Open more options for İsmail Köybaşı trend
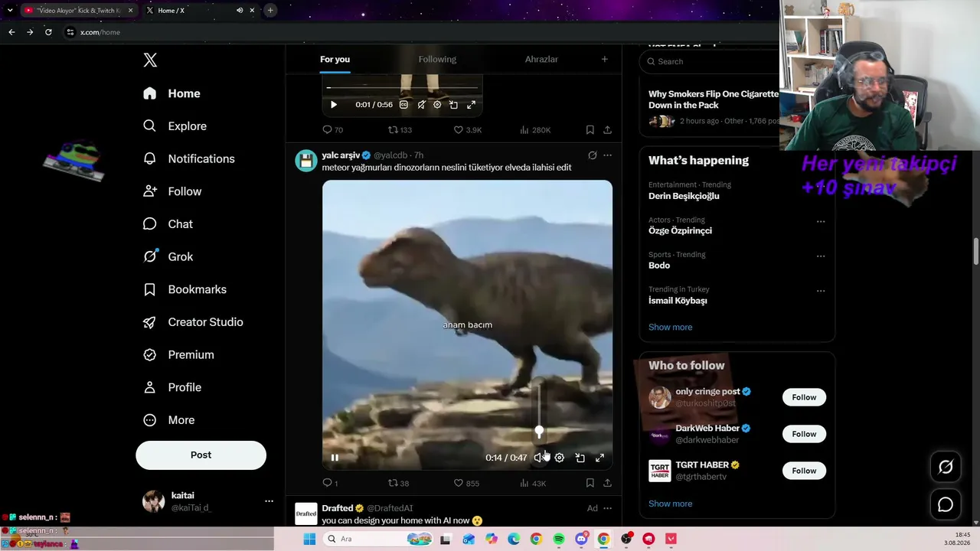 pyautogui.click(x=821, y=291)
